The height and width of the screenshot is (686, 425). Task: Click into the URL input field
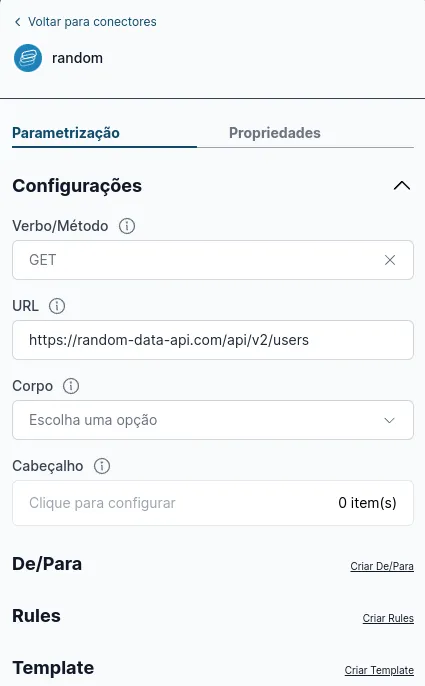pyautogui.click(x=213, y=340)
